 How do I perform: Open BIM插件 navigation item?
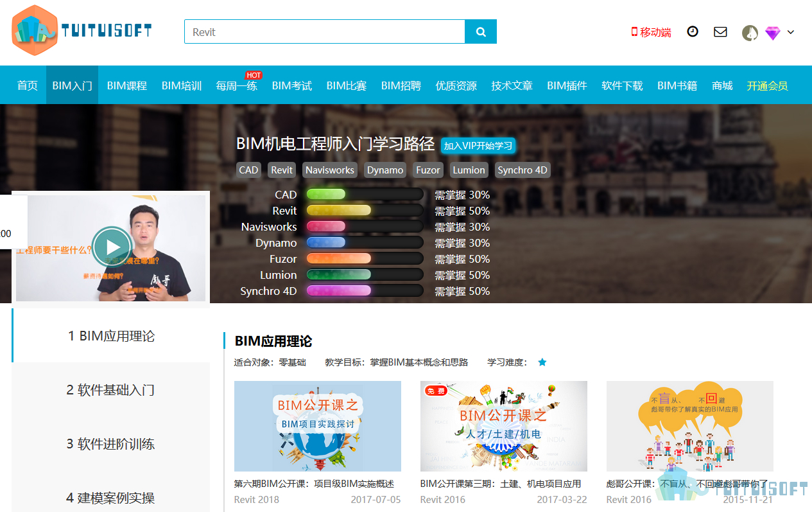[x=567, y=85]
